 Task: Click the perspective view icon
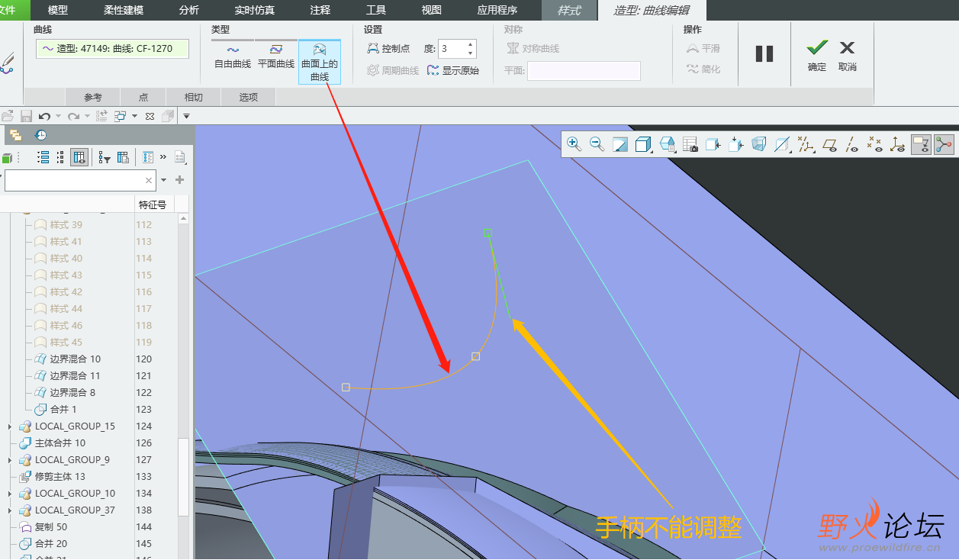point(758,144)
